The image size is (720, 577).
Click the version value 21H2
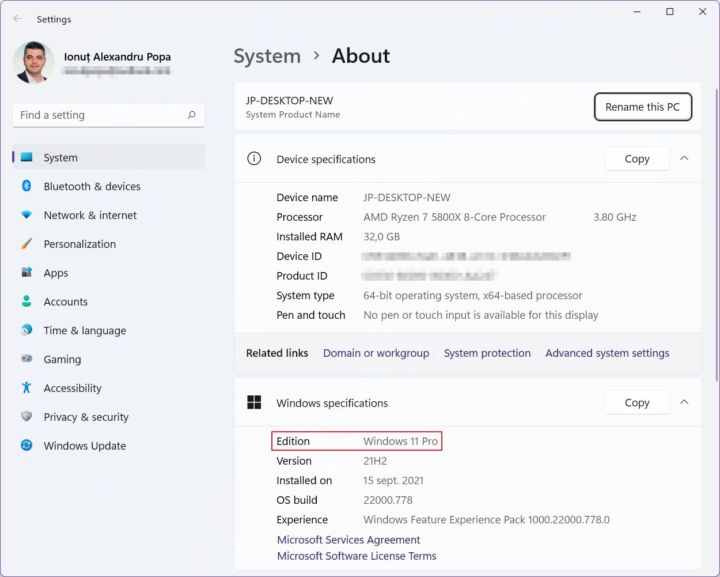375,461
